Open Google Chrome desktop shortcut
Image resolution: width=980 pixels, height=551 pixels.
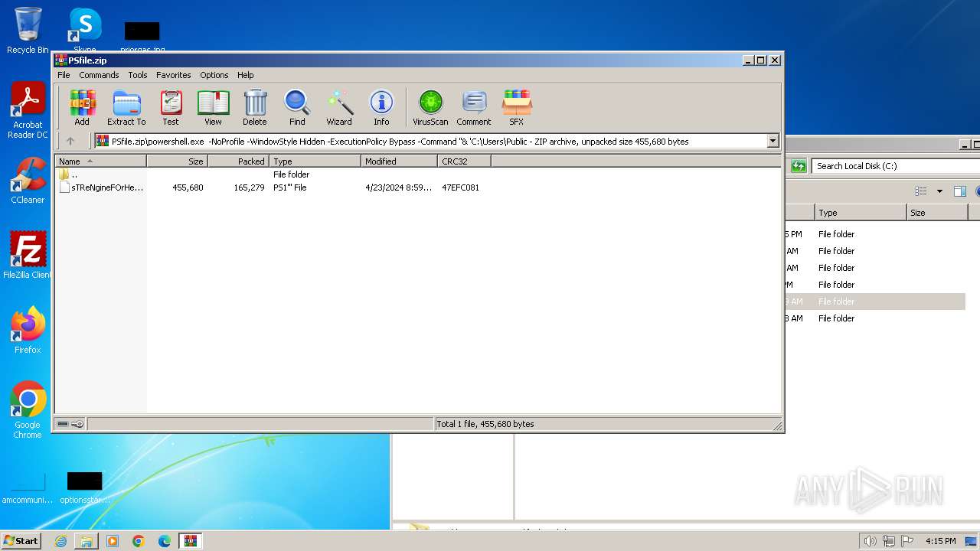pyautogui.click(x=28, y=409)
